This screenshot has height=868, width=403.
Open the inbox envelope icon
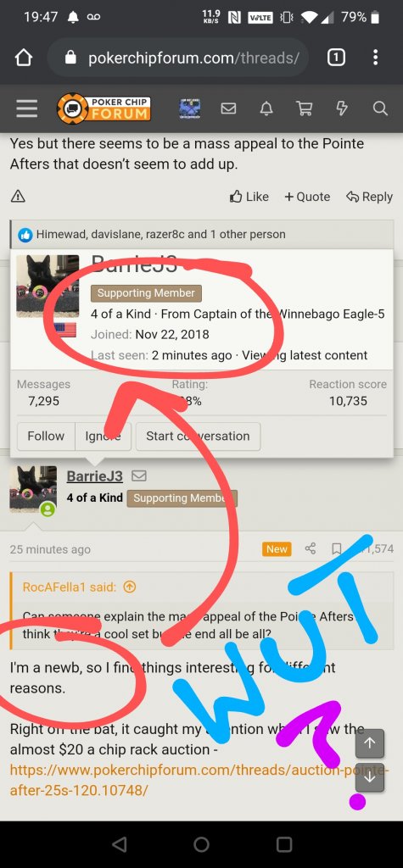[228, 108]
